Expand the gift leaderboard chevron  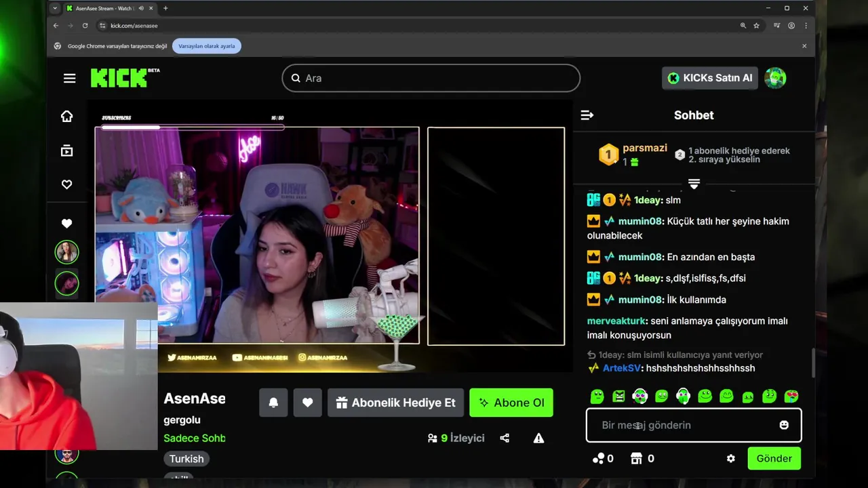point(694,184)
